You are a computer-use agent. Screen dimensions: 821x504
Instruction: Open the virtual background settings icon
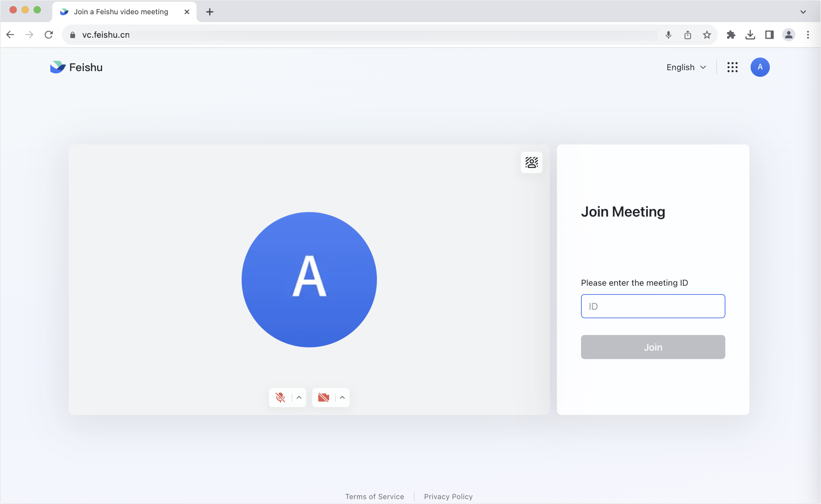(x=531, y=163)
